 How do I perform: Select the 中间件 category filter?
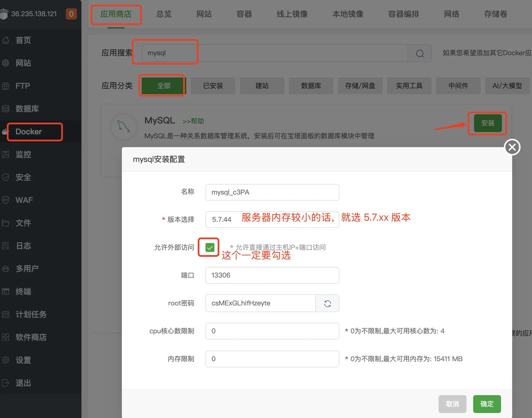pos(458,86)
